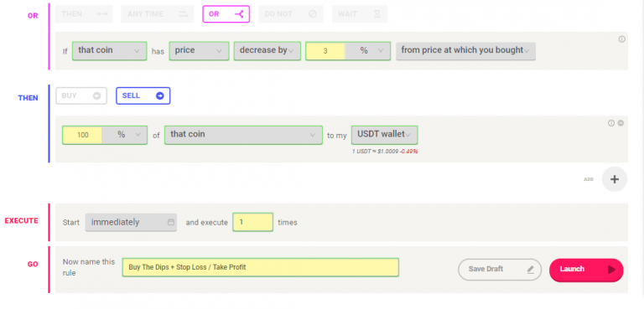This screenshot has height=309, width=644.
Task: Remove the sell action with the minus icon
Action: 621,123
